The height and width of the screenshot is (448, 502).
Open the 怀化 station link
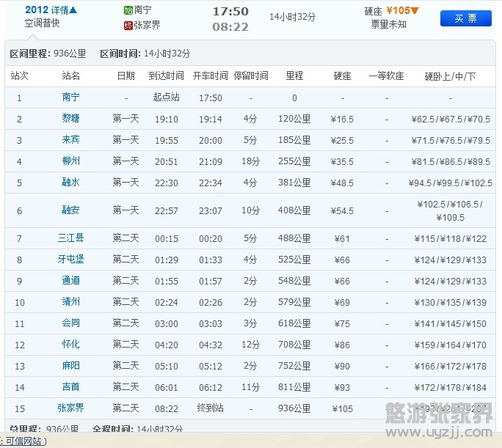point(71,345)
